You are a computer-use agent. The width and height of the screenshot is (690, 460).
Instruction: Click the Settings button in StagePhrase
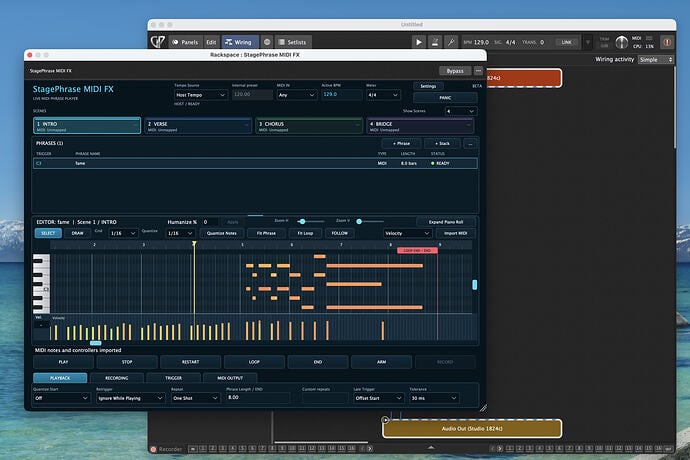pos(428,86)
